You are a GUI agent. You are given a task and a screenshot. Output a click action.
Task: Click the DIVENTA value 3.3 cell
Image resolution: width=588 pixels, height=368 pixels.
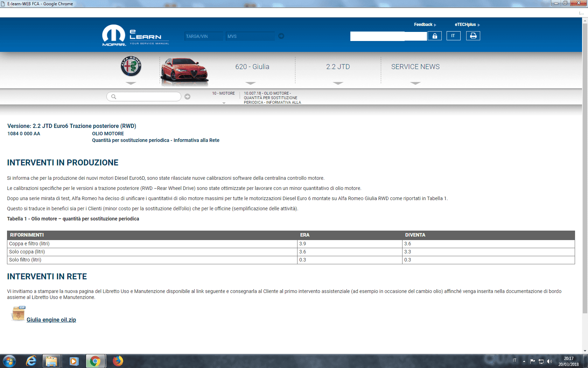(x=489, y=252)
